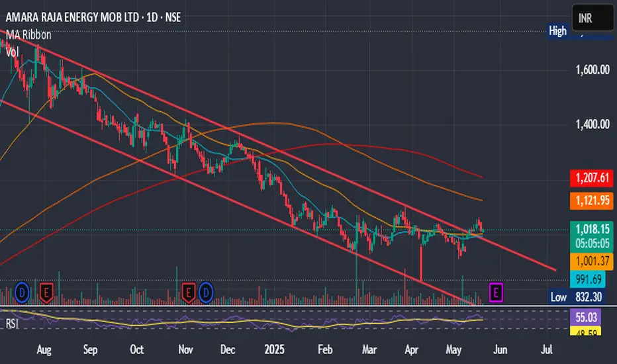Open the blue dividend D marker in mid-November
Screen dimensions: 617x364
(x=206, y=293)
